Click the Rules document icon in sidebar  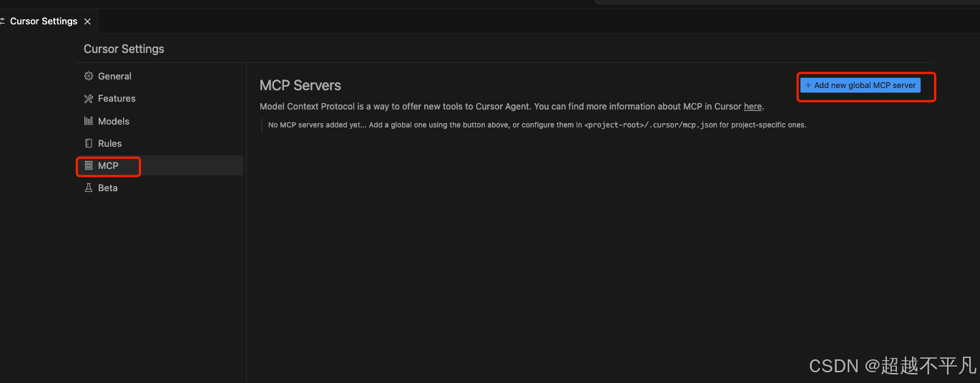click(x=89, y=143)
